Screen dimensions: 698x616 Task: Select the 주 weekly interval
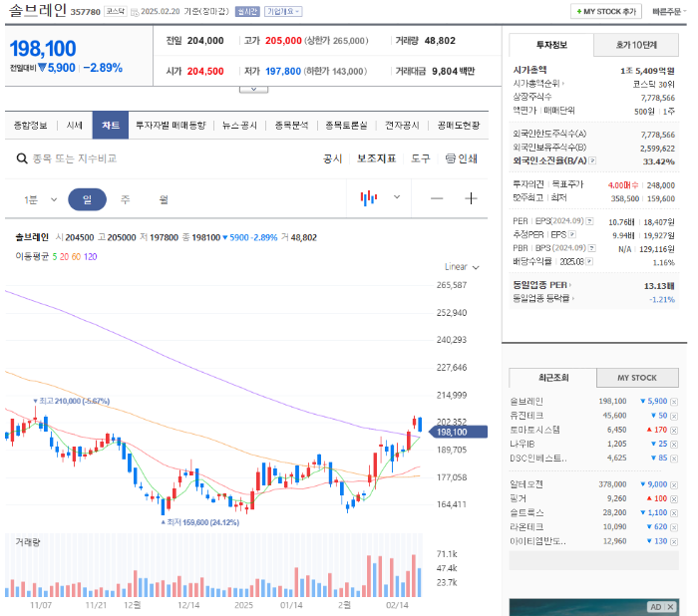tap(126, 199)
